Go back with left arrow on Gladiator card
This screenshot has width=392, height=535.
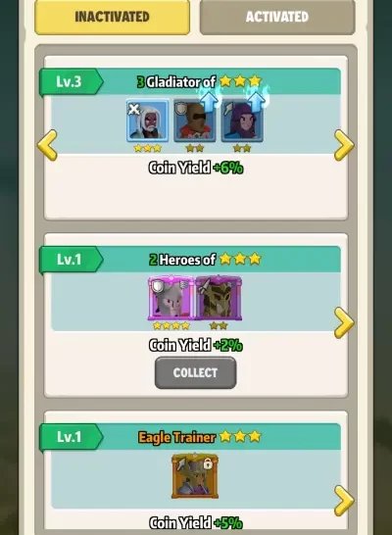click(47, 145)
